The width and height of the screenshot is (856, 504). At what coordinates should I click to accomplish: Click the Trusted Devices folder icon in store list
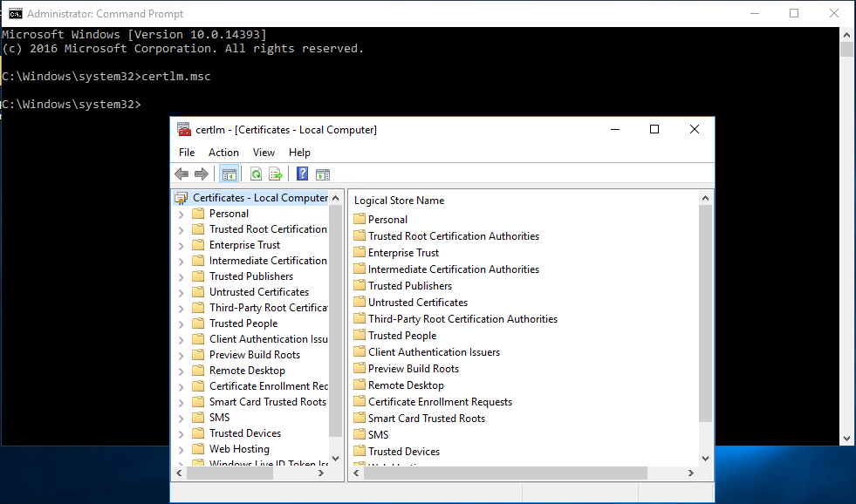(360, 451)
